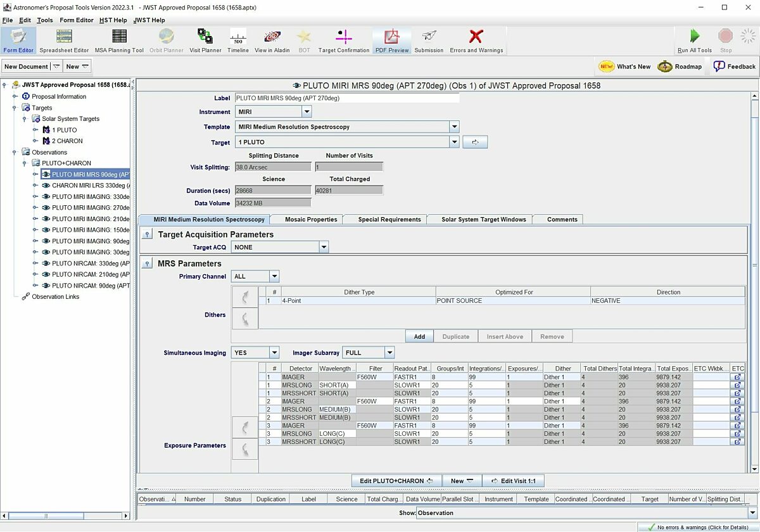
Task: Switch to Solar System Target Windows tab
Action: (x=484, y=220)
